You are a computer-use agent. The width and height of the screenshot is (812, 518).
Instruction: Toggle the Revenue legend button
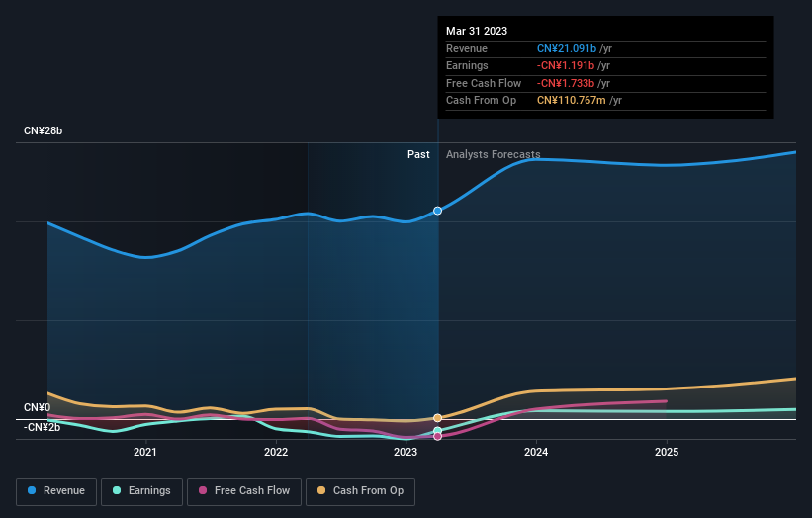tap(56, 491)
